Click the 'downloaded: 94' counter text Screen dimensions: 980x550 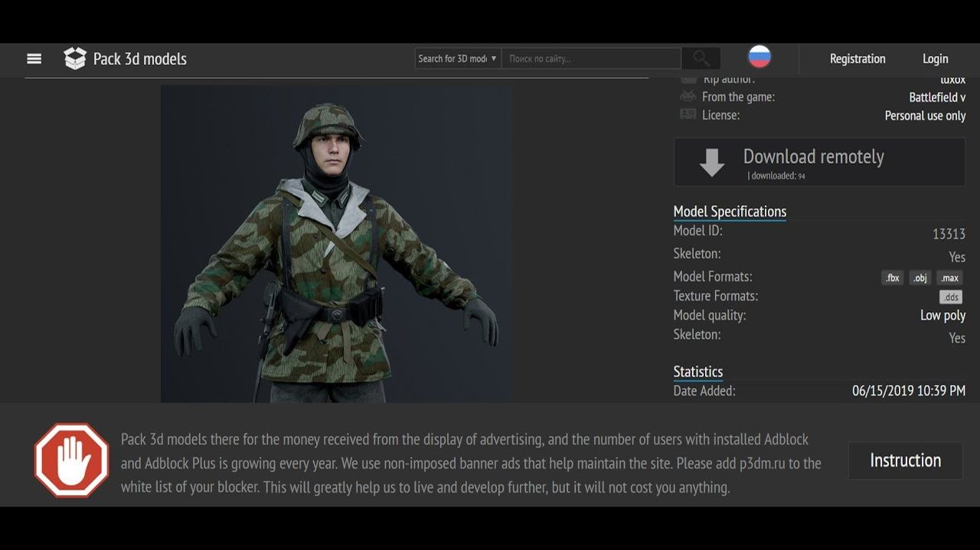[776, 176]
